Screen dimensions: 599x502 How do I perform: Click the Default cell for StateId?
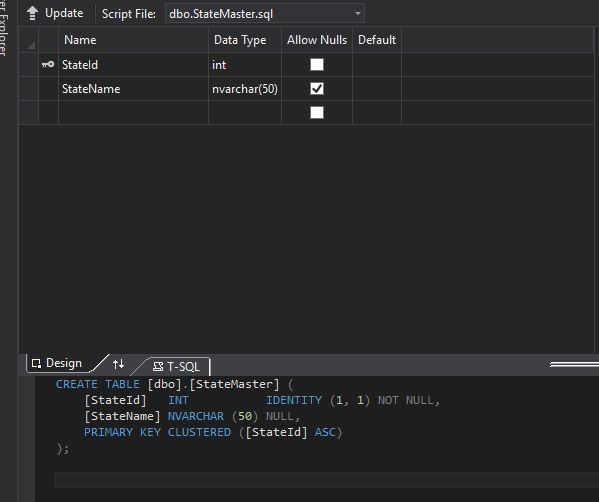pos(377,65)
